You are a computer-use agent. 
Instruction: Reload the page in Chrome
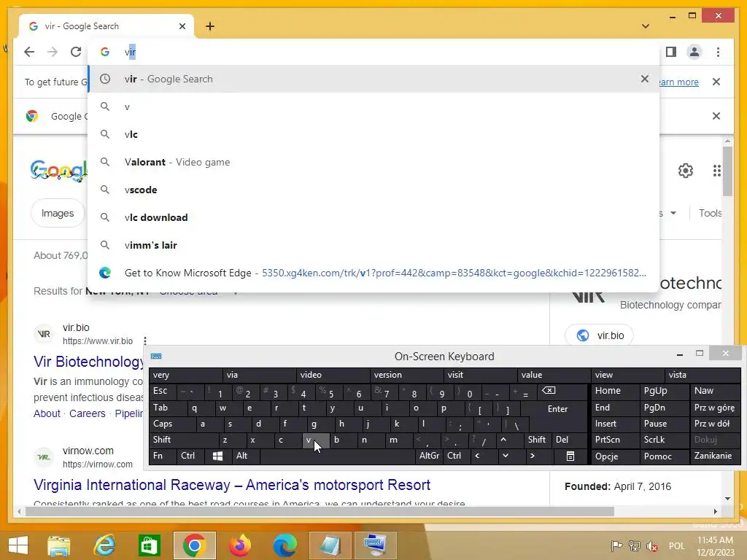[x=76, y=52]
